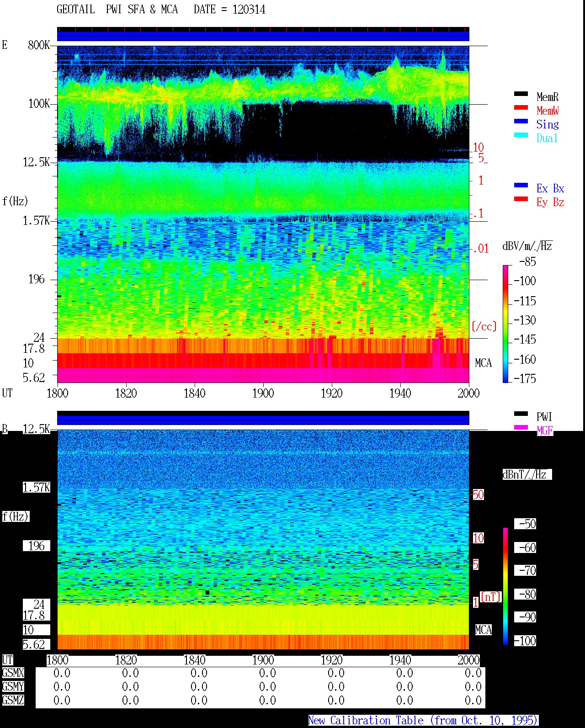Screen dimensions: 585x728
Task: Click the E panel 'MCA' label
Action: (x=483, y=363)
